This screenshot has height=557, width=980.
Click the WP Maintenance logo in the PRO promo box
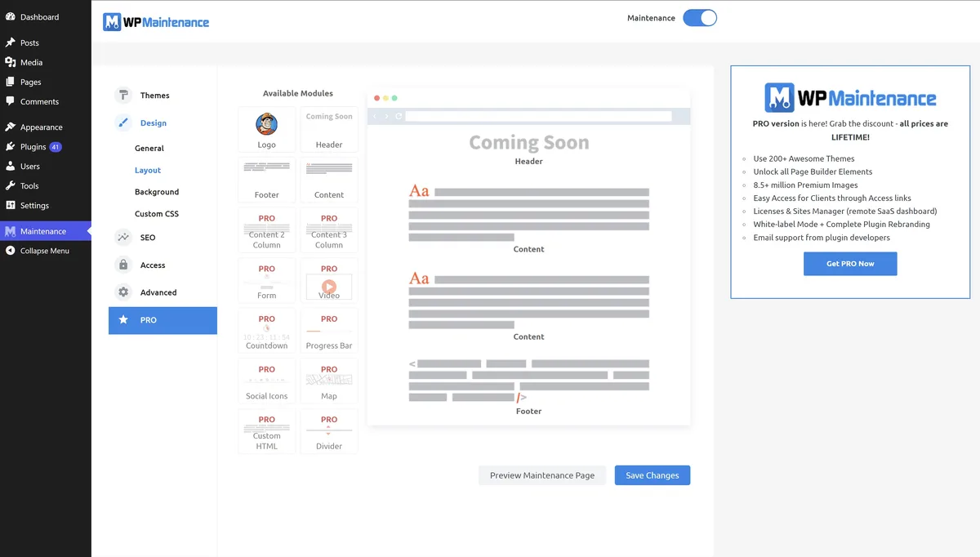(x=850, y=98)
